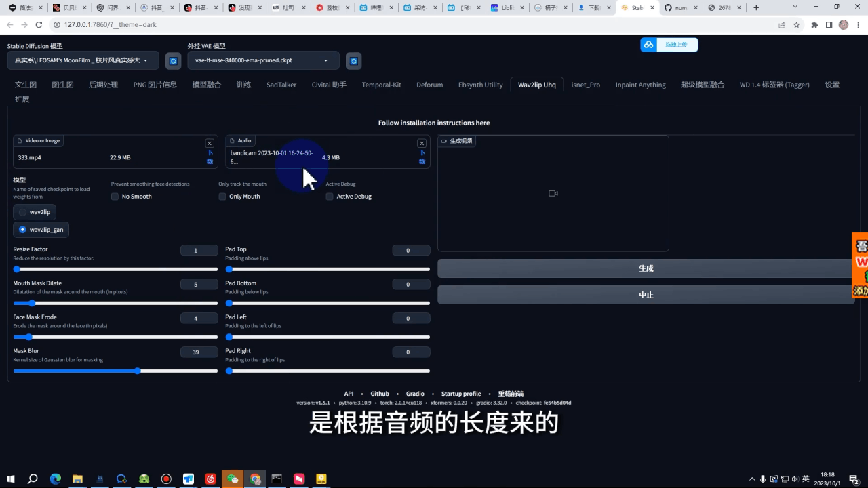Image resolution: width=868 pixels, height=488 pixels.
Task: Switch to the SadTalker tab
Action: tap(281, 85)
